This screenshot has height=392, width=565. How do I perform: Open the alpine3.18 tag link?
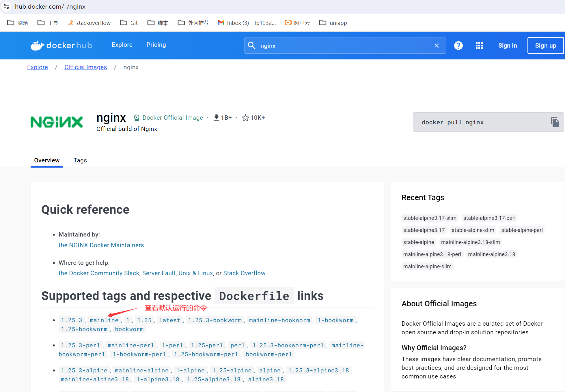266,379
